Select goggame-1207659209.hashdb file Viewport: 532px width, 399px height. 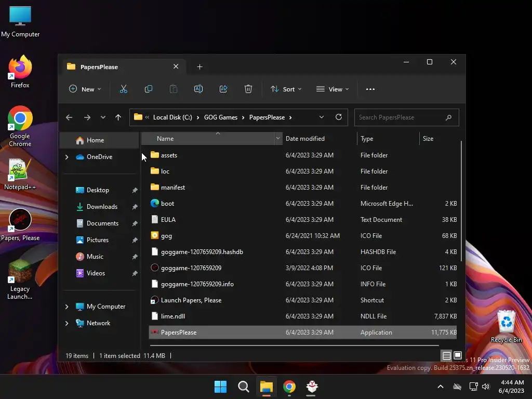click(303, 252)
